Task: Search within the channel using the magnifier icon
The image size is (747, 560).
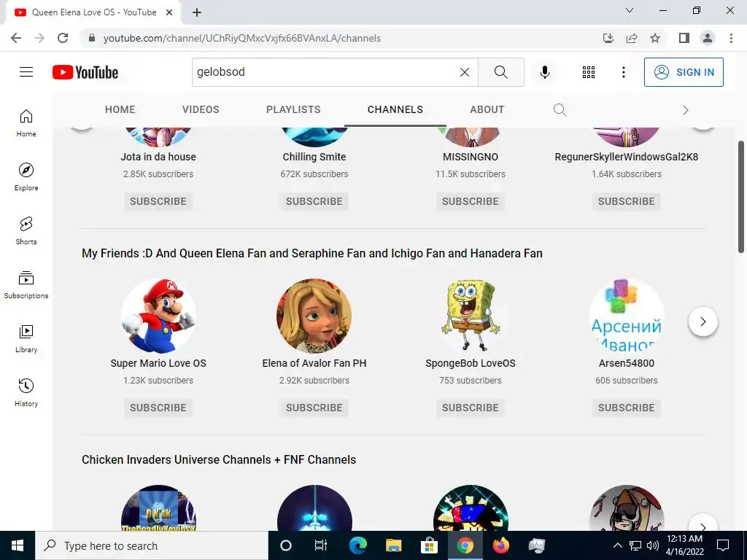Action: click(560, 110)
